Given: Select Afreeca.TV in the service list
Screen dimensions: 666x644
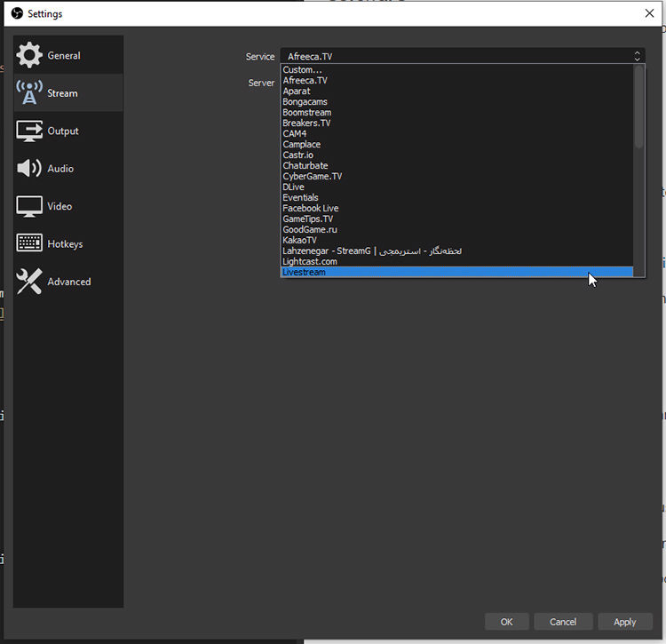Looking at the screenshot, I should (457, 80).
